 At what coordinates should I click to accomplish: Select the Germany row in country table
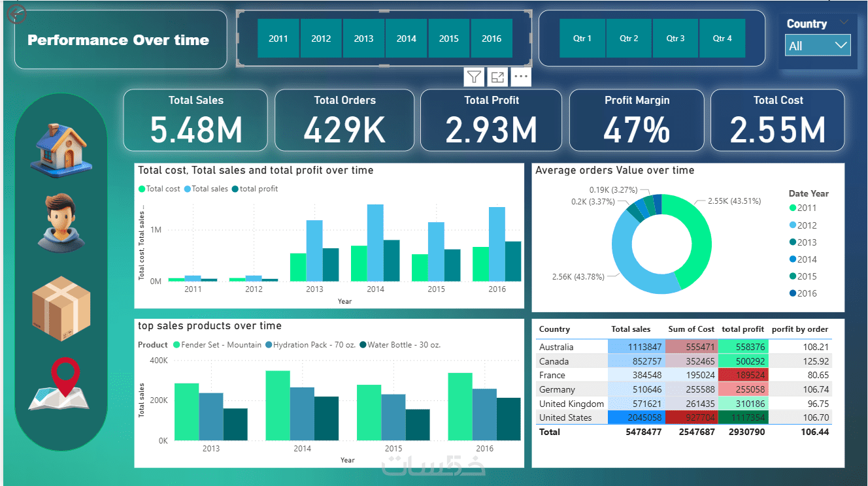point(684,389)
